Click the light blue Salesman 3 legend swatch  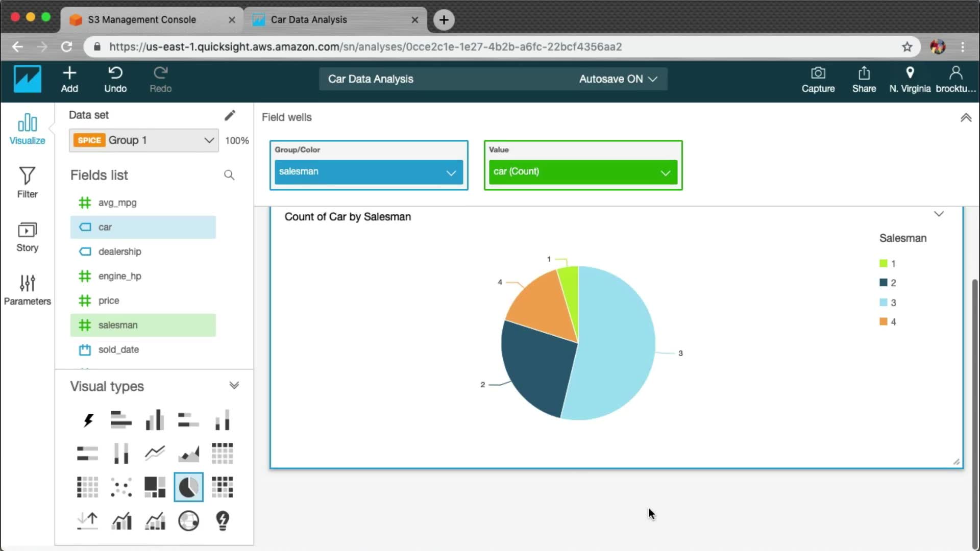[x=883, y=303]
